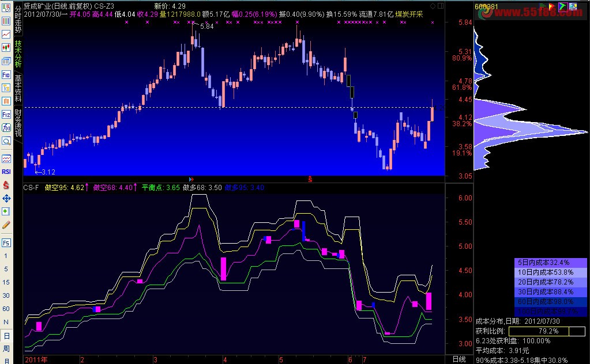Viewport: 590px width, 364px height.
Task: Click the 日线 period label at bottom
Action: (459, 359)
